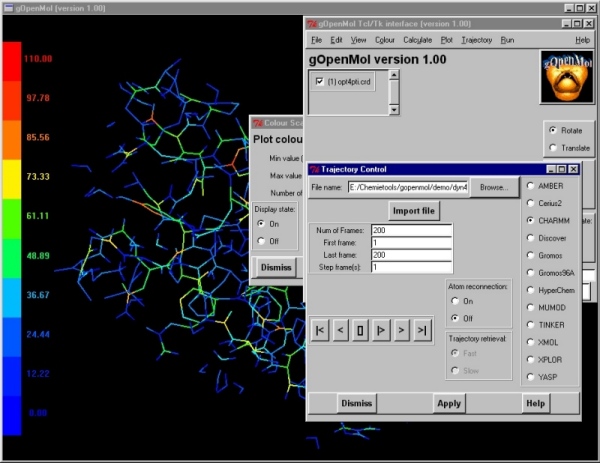Uncheck the opt4pti.crd structure checkbox

(320, 82)
